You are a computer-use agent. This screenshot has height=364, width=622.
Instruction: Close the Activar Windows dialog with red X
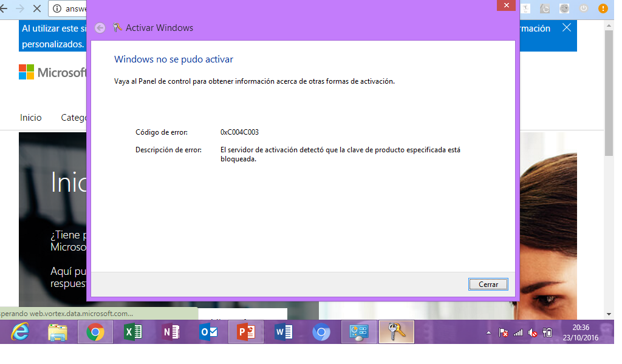point(506,5)
